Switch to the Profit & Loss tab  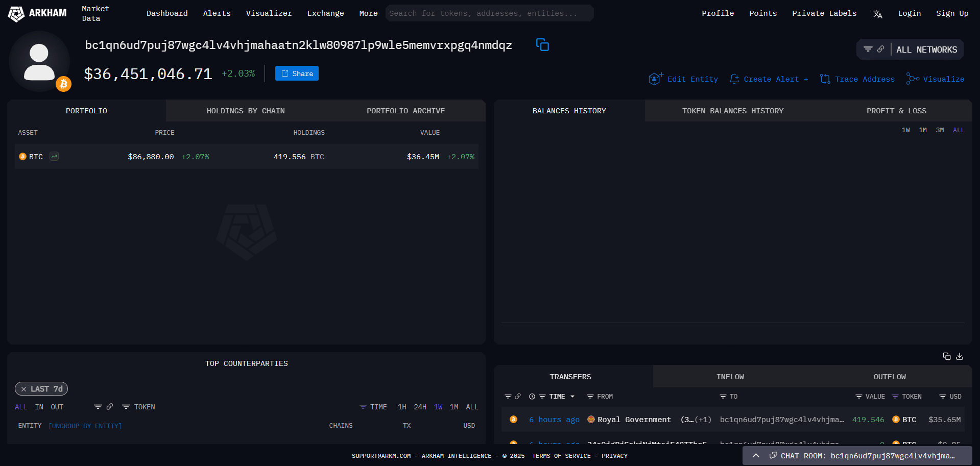coord(896,111)
